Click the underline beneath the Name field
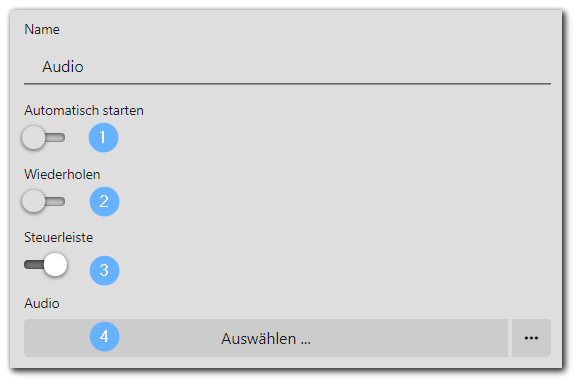The width and height of the screenshot is (580, 386). pyautogui.click(x=287, y=84)
